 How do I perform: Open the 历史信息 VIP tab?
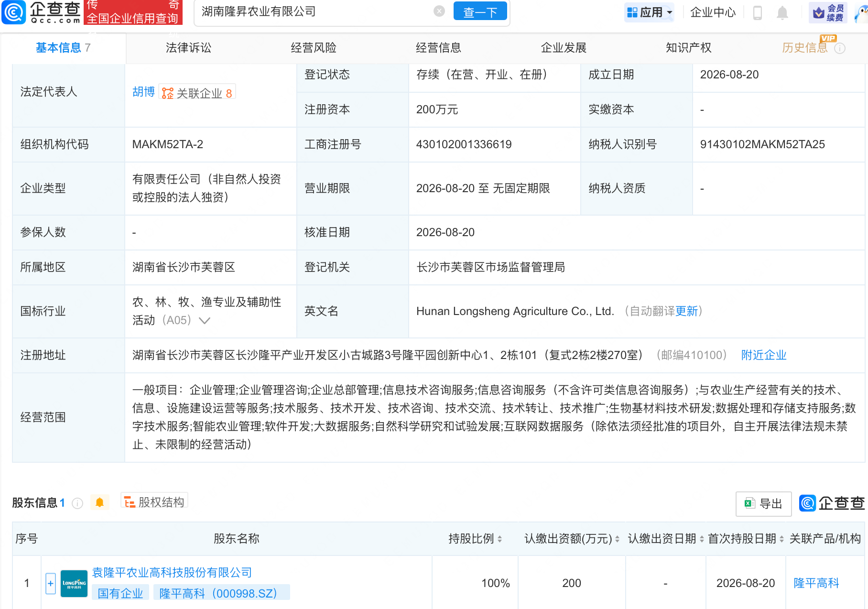coord(804,48)
